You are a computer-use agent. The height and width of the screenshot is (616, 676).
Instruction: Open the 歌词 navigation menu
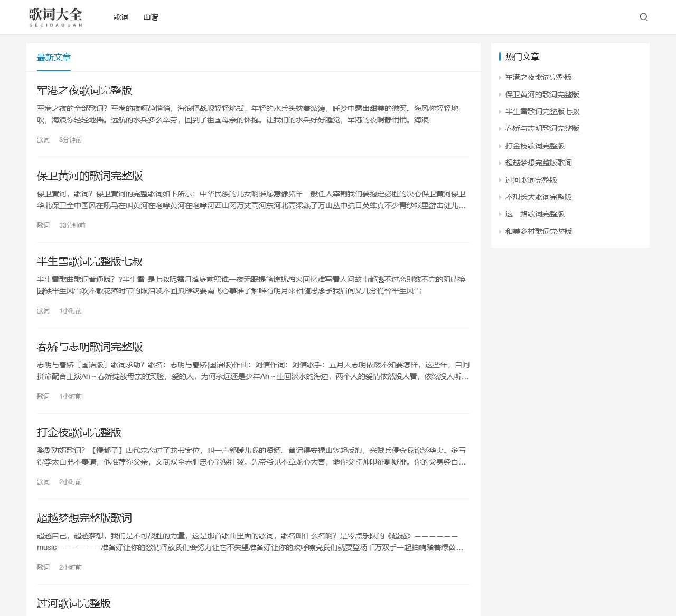click(121, 17)
